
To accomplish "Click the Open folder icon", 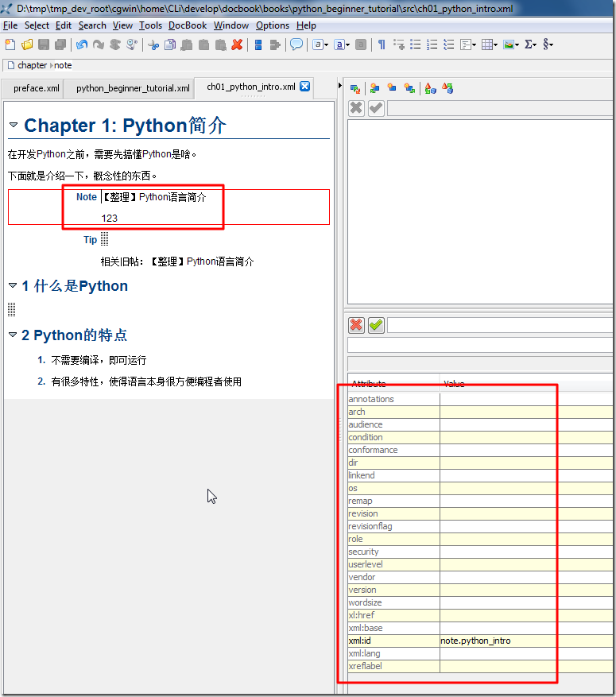I will click(x=27, y=45).
